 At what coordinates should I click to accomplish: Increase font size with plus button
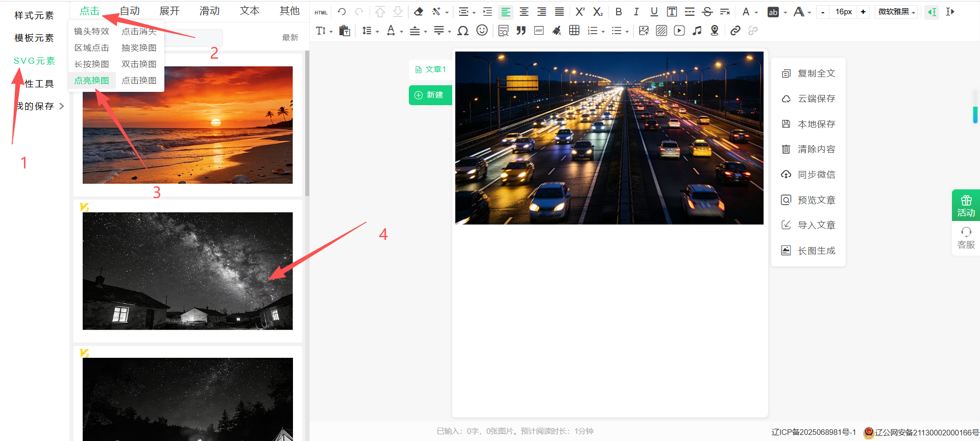tap(863, 12)
